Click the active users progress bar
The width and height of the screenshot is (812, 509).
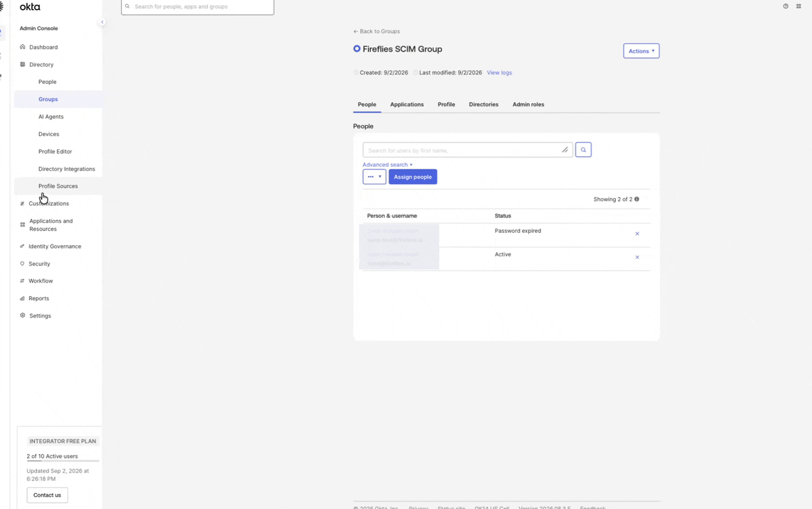(x=63, y=460)
